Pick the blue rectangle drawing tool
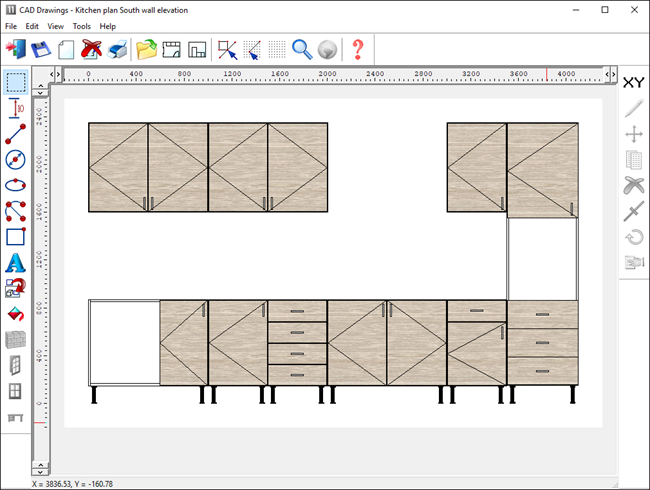Image resolution: width=650 pixels, height=490 pixels. (x=16, y=237)
